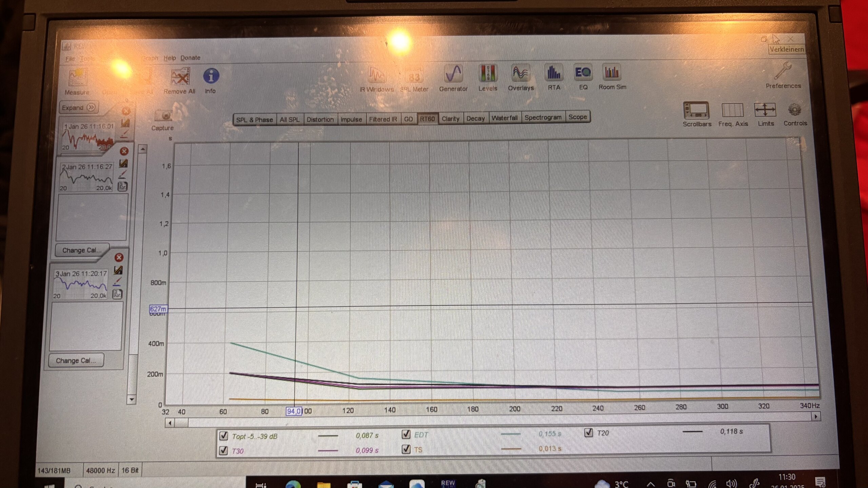This screenshot has width=868, height=488.
Task: Open Preferences wrench icon
Action: click(x=783, y=71)
